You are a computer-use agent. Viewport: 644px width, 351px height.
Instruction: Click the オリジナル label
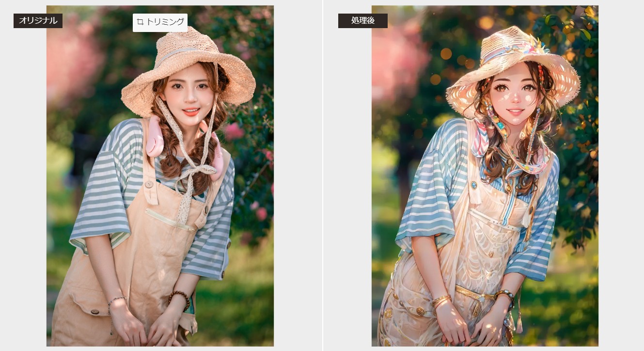tap(38, 21)
